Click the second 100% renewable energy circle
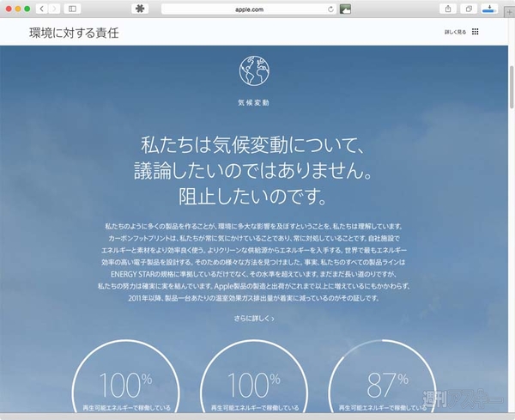The image size is (515, 420). 254,376
